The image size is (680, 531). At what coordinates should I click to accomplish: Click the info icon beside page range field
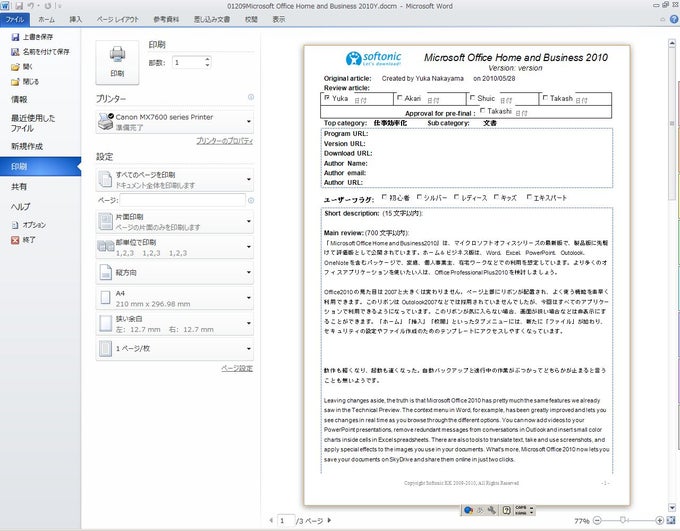click(251, 200)
